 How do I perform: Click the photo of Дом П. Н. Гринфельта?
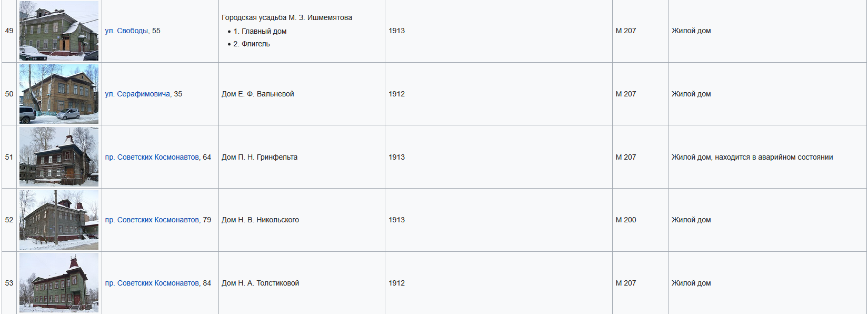click(59, 156)
